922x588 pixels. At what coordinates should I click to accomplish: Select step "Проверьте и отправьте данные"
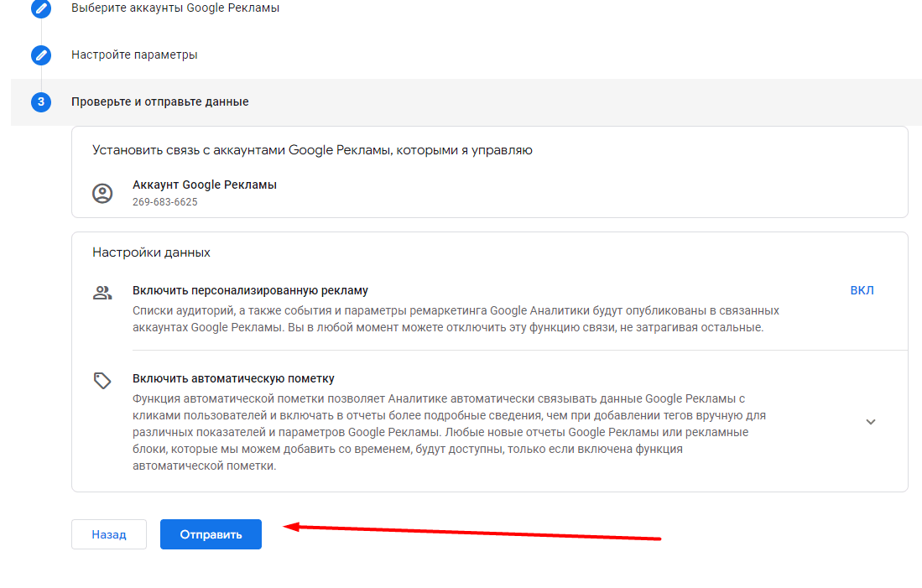point(160,101)
